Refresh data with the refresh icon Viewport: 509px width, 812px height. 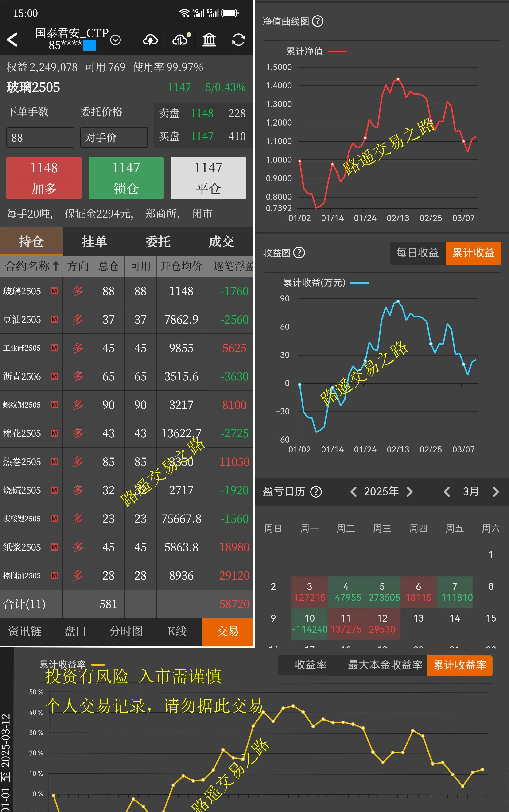coord(238,40)
